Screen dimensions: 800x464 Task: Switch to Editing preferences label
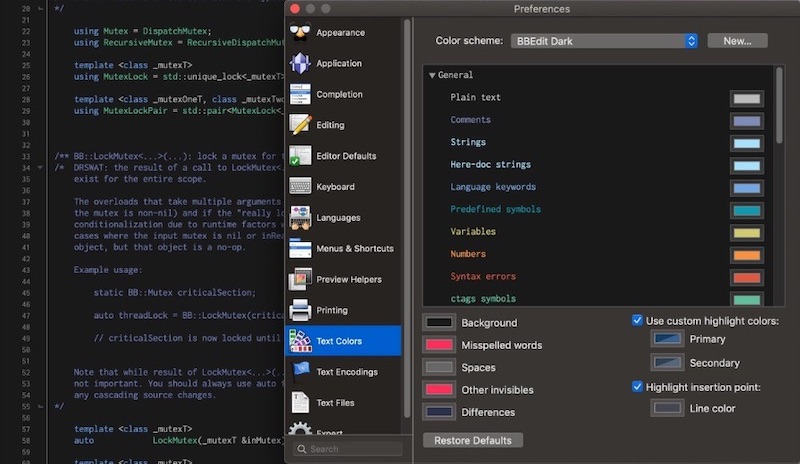(330, 125)
